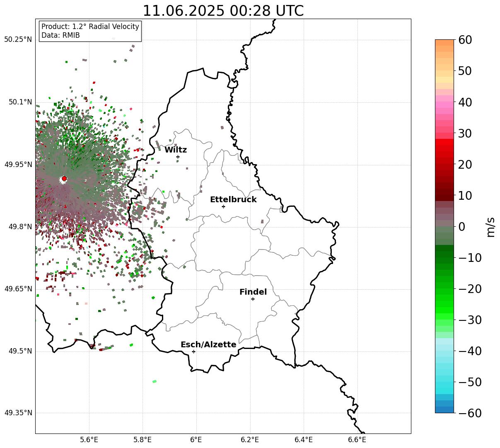500x448 pixels.
Task: Click the 60 tick label on colorbar
Action: tap(466, 40)
